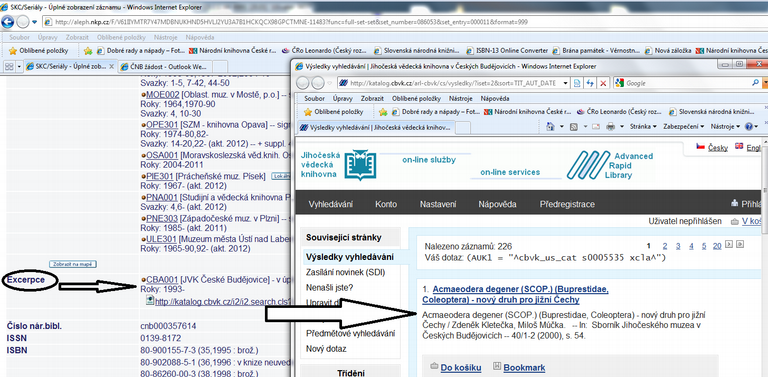
Task: Open the Acmaeodera degener record link
Action: [x=515, y=294]
